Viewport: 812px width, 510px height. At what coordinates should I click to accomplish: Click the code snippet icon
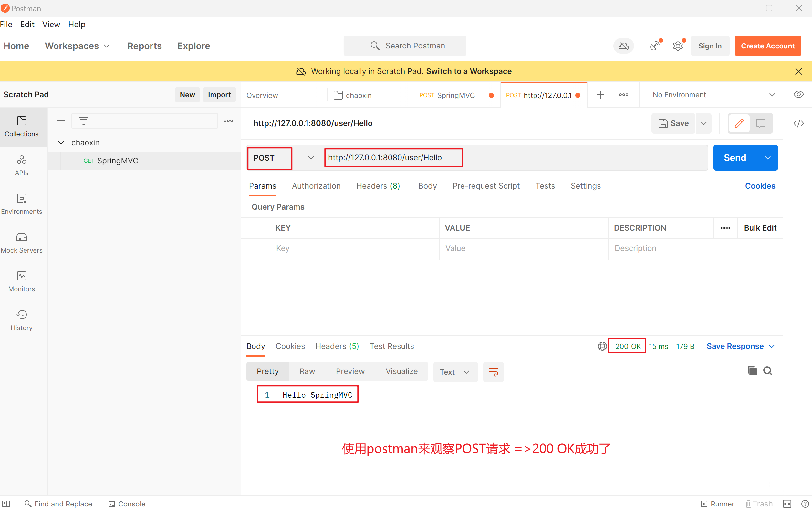[798, 123]
